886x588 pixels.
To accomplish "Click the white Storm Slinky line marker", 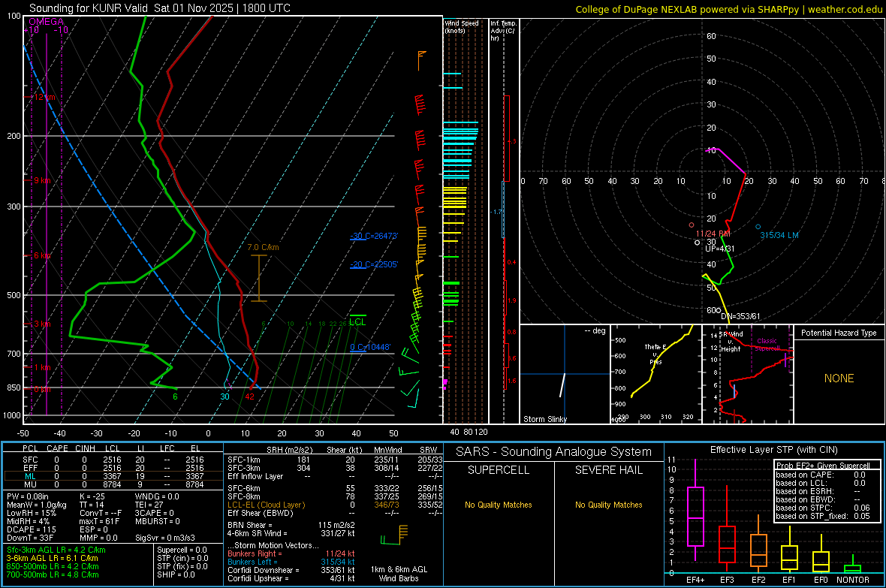I will [x=562, y=385].
